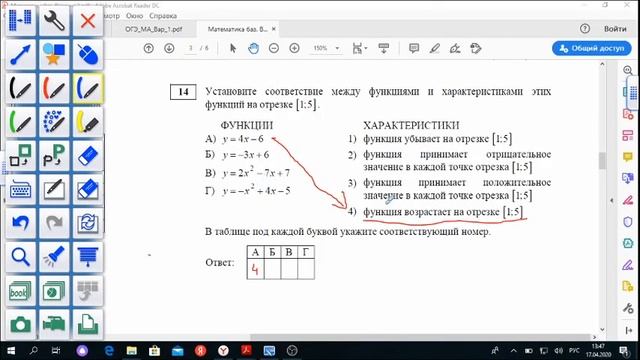The width and height of the screenshot is (640, 360).
Task: Switch to mouse cursor mode
Action: pos(88,54)
